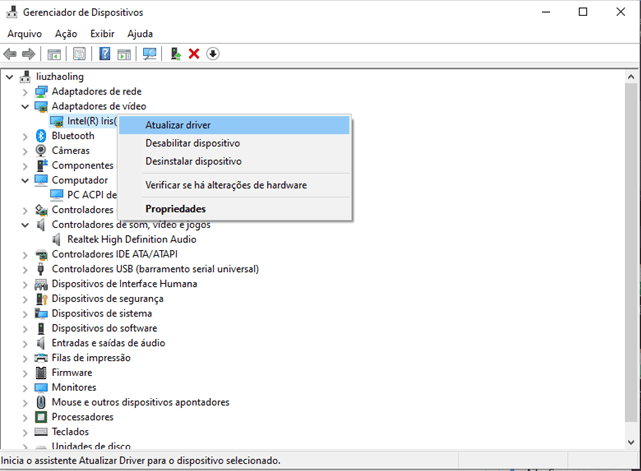The image size is (641, 471).
Task: Click the Dispositivos de segurança key icon
Action: click(41, 299)
